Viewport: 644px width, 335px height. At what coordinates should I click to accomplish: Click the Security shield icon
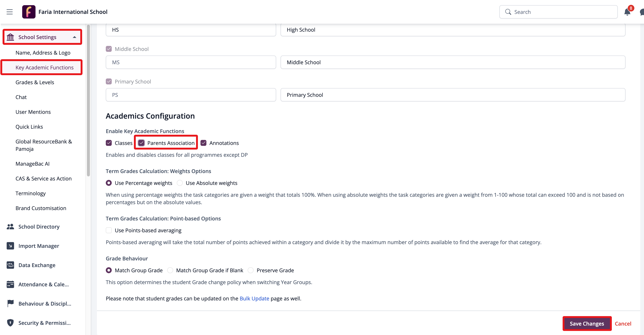point(10,323)
